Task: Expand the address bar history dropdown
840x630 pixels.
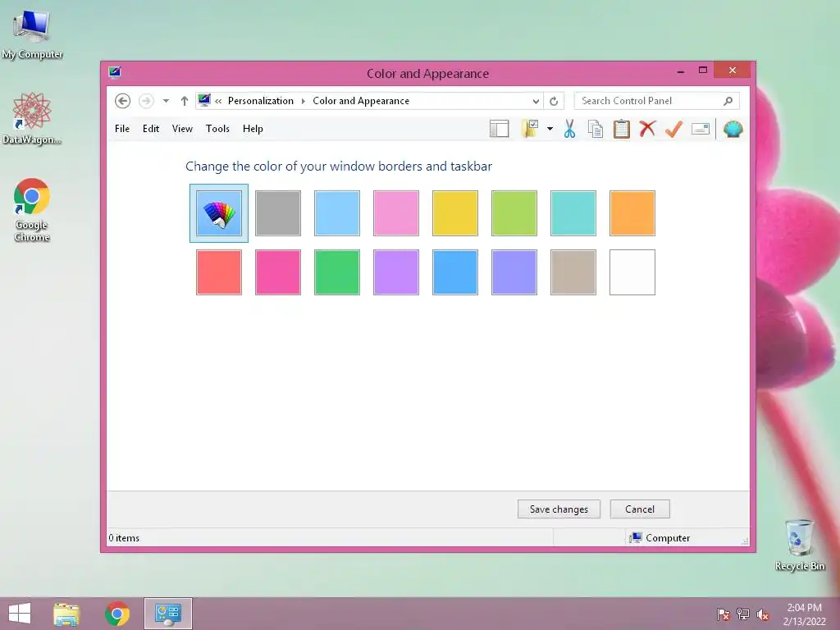Action: click(536, 101)
